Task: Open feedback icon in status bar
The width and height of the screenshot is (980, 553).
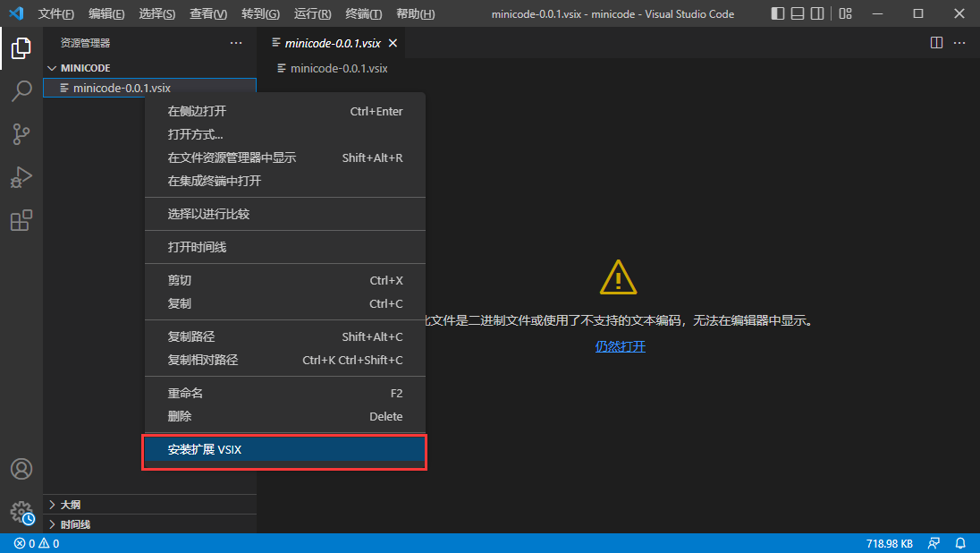Action: 934,544
